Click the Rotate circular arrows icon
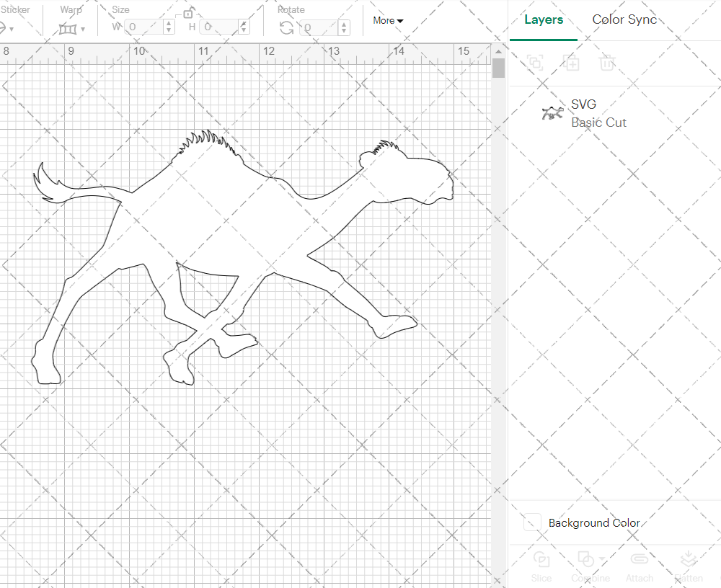 coord(287,28)
